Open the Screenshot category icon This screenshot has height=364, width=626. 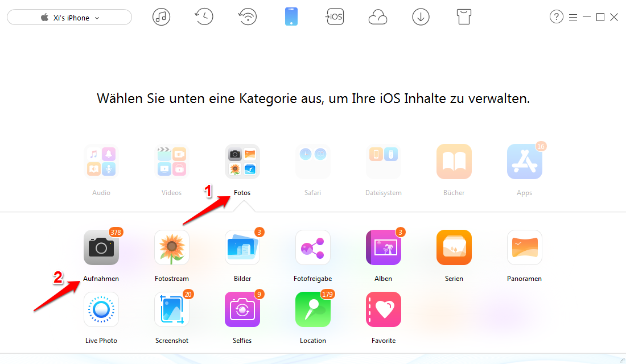click(172, 309)
